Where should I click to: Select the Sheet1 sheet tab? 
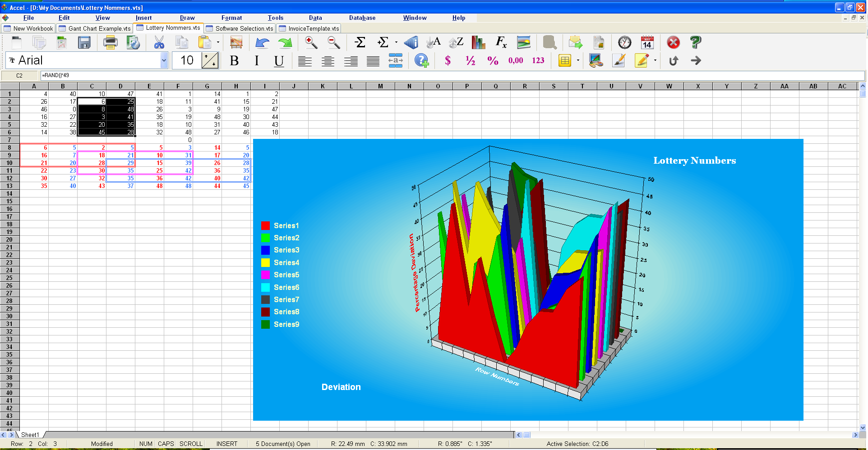[x=30, y=435]
